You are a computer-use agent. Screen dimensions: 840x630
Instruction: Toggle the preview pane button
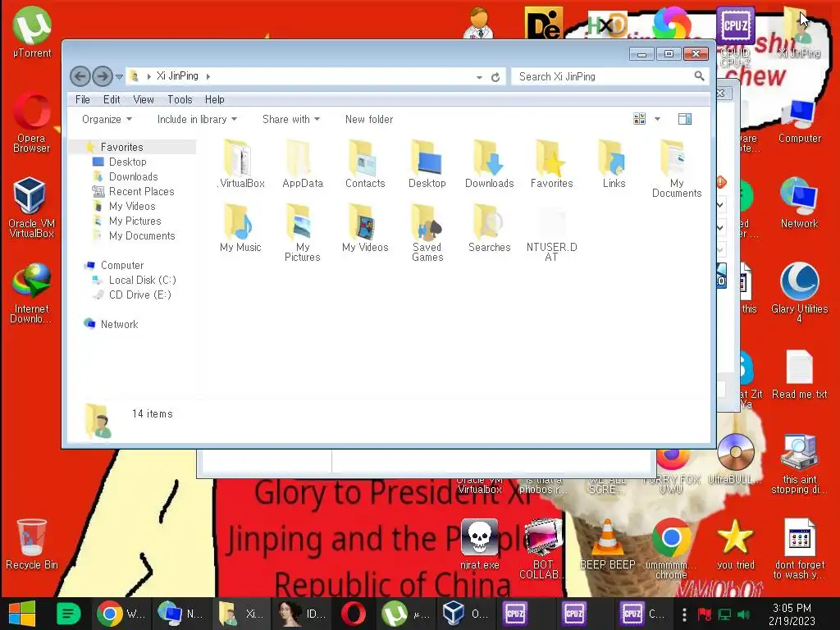[x=685, y=119]
